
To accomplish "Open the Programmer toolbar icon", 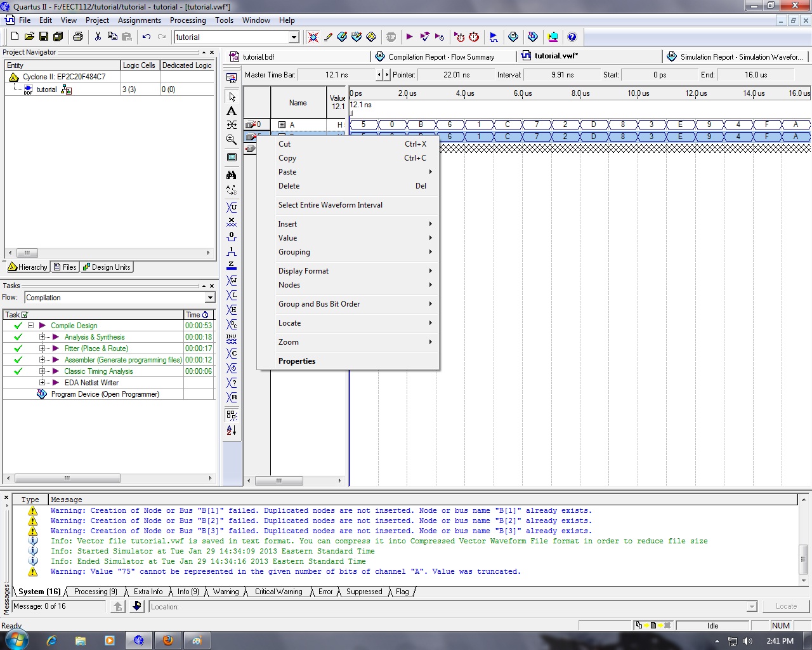I will [x=533, y=37].
